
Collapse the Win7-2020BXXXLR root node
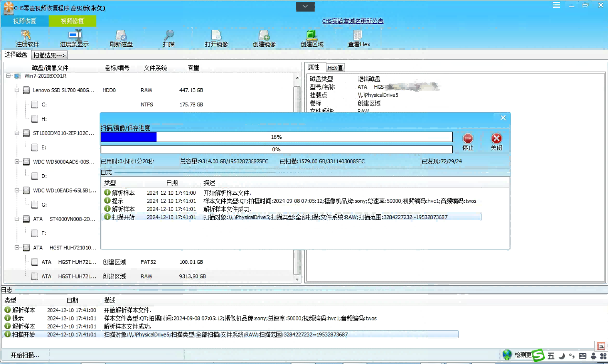8,76
